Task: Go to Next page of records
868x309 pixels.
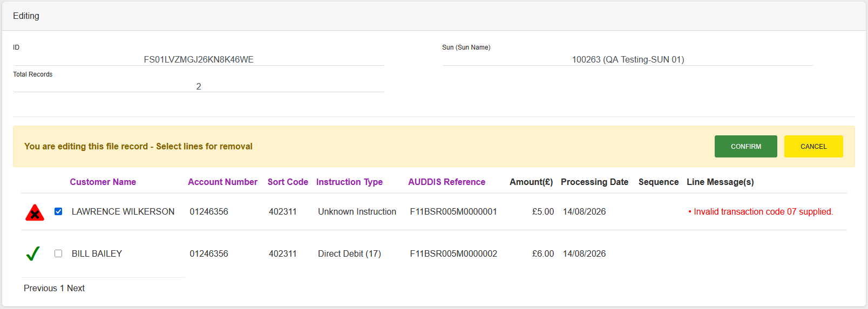Action: click(x=76, y=289)
